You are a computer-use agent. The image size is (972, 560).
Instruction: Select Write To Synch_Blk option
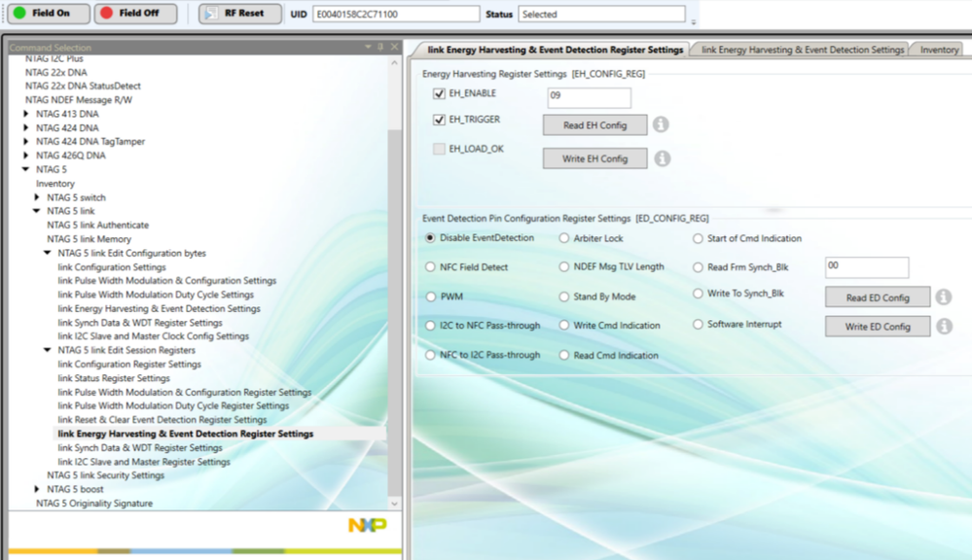[698, 294]
